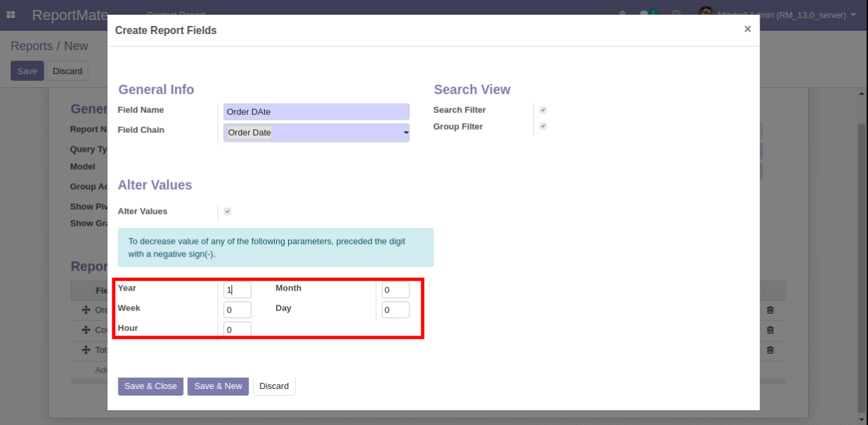Open the apps grid menu icon

point(11,15)
